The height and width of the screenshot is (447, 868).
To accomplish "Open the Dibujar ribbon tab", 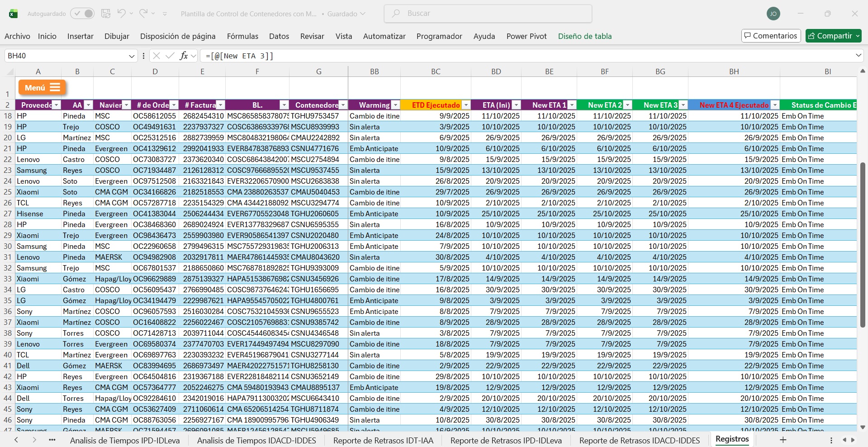I will point(117,36).
